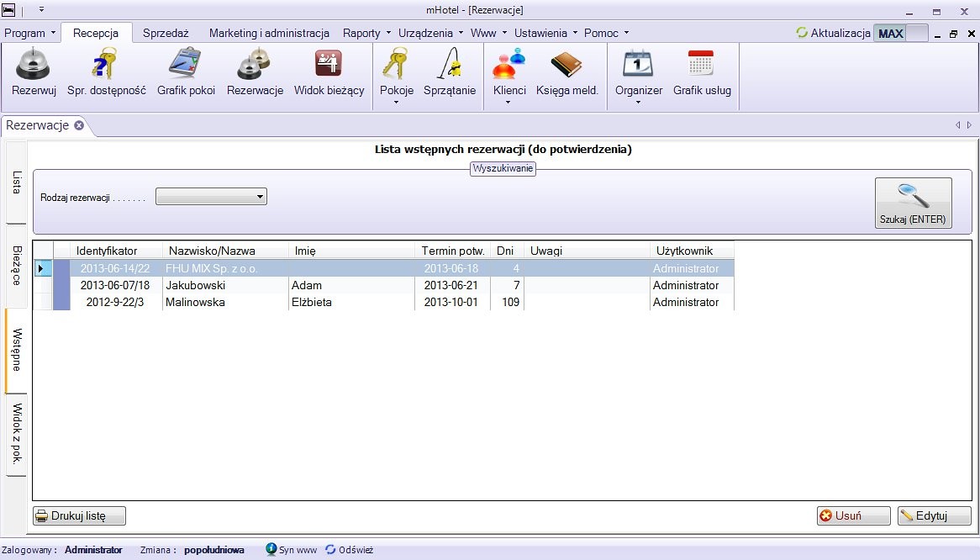
Task: Click the Klienci people icon
Action: pos(508,64)
